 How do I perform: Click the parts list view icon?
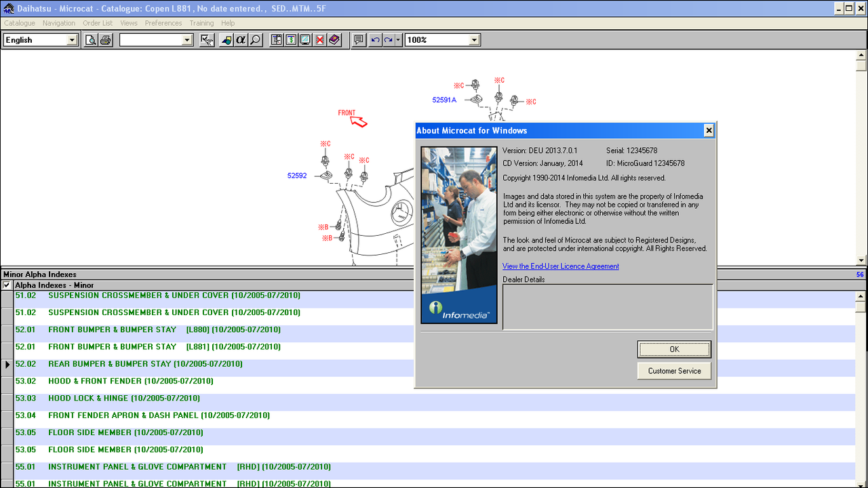(x=276, y=40)
